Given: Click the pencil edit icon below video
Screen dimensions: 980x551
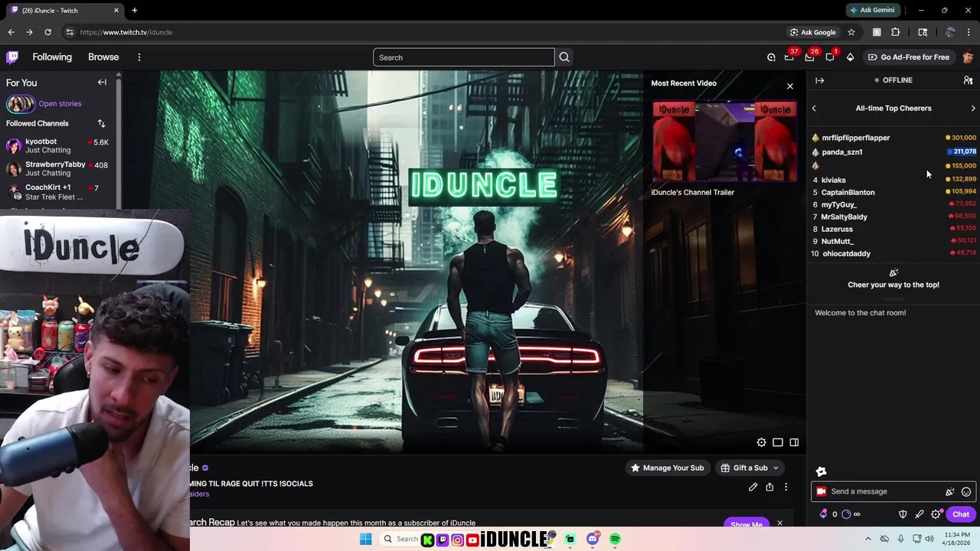Looking at the screenshot, I should 753,487.
